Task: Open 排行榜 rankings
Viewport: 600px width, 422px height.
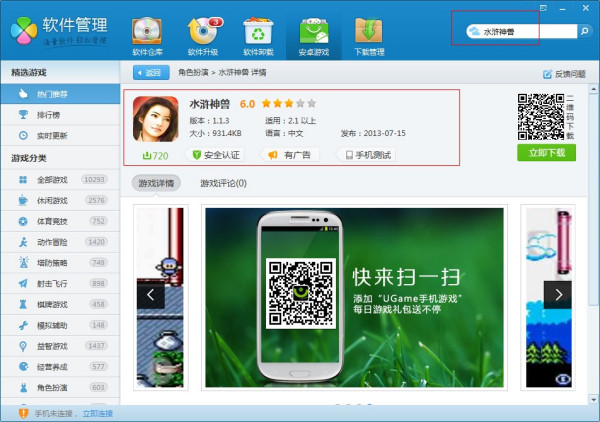Action: pyautogui.click(x=60, y=114)
